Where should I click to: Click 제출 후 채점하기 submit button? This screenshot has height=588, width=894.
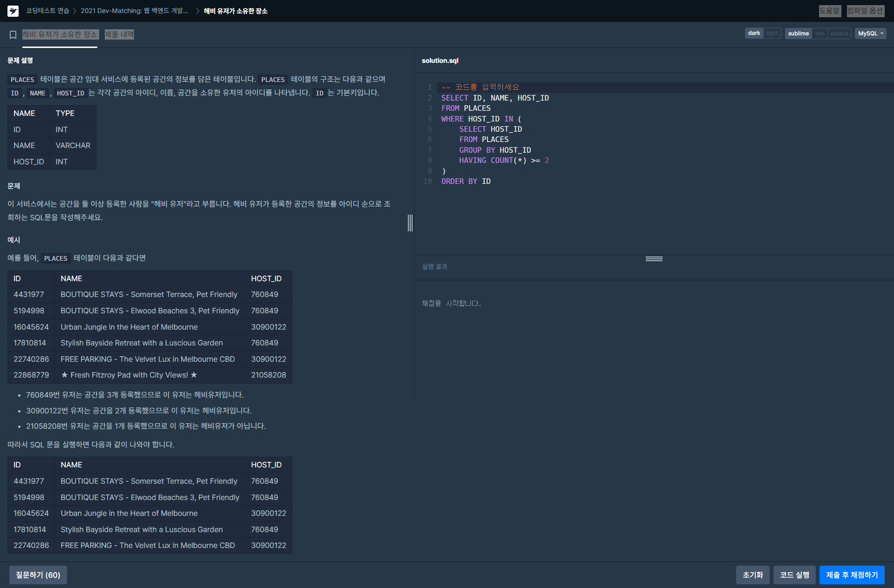coord(852,575)
